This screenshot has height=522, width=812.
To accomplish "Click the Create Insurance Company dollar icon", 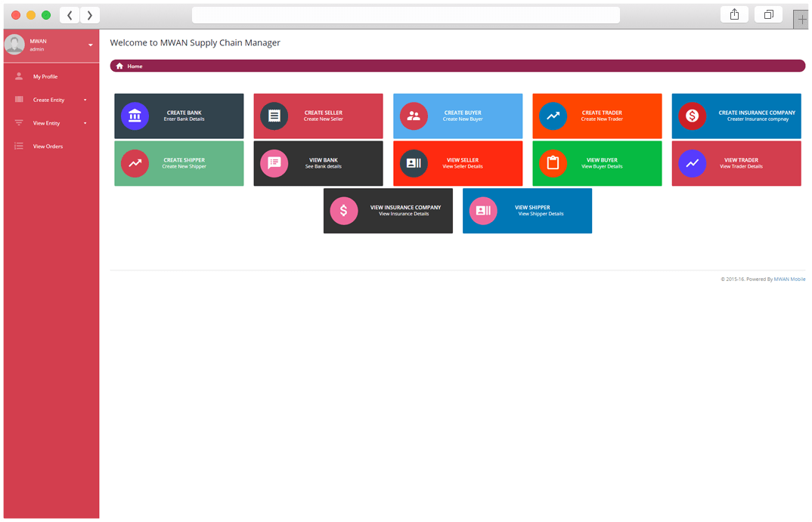I will pyautogui.click(x=692, y=116).
